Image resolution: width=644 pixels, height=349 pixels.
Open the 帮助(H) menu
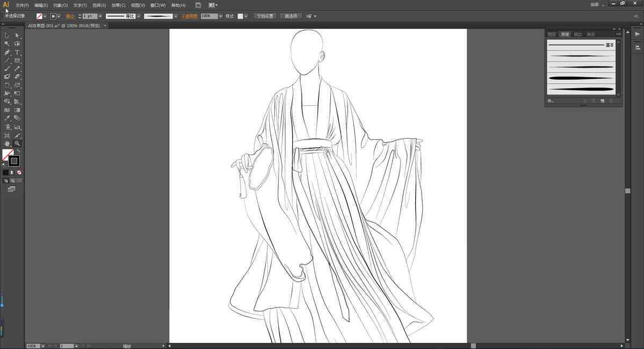178,5
